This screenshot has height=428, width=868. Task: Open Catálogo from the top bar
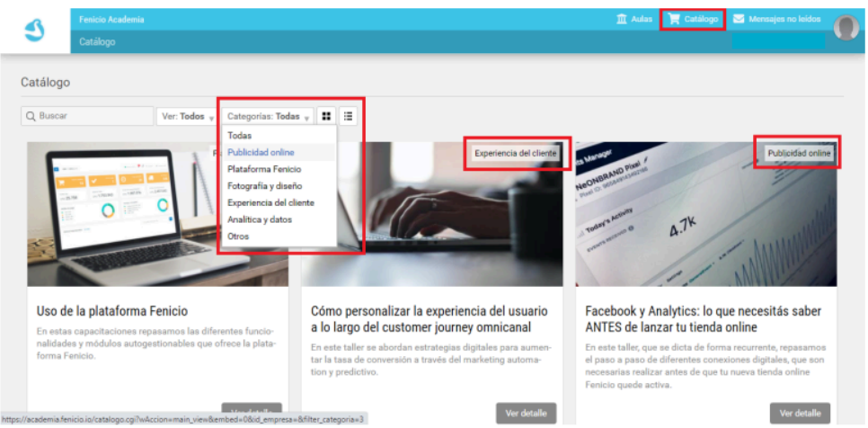pyautogui.click(x=693, y=19)
